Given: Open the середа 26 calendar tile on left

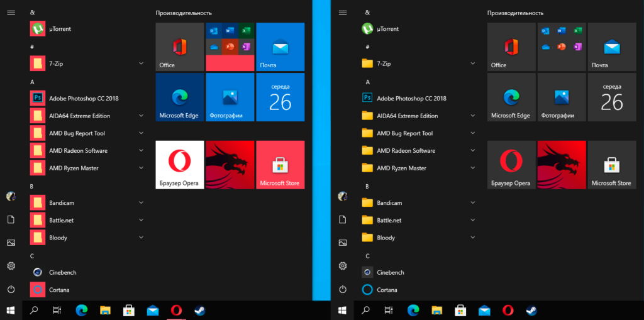Looking at the screenshot, I should (280, 97).
